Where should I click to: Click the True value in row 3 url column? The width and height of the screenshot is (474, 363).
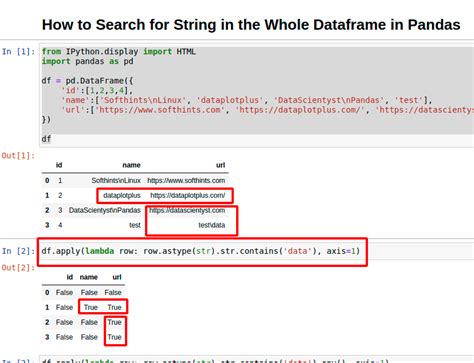pos(114,337)
